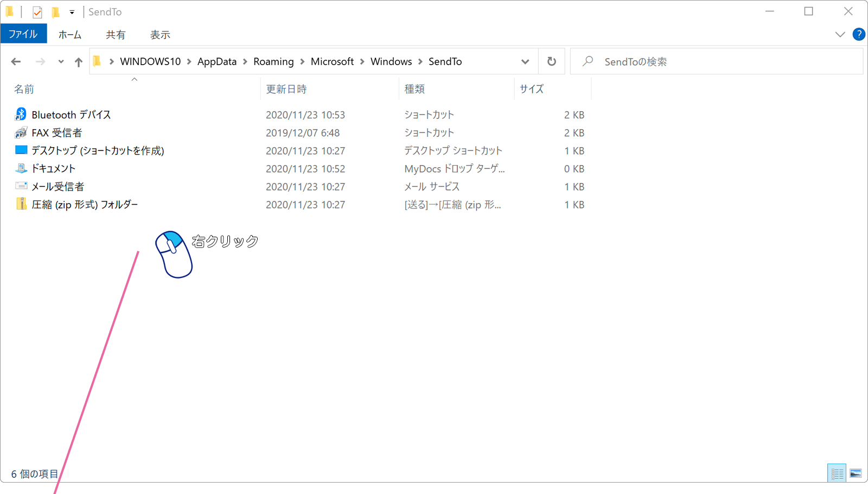The height and width of the screenshot is (494, 868).
Task: Click the SendToの検索 search field
Action: point(717,61)
